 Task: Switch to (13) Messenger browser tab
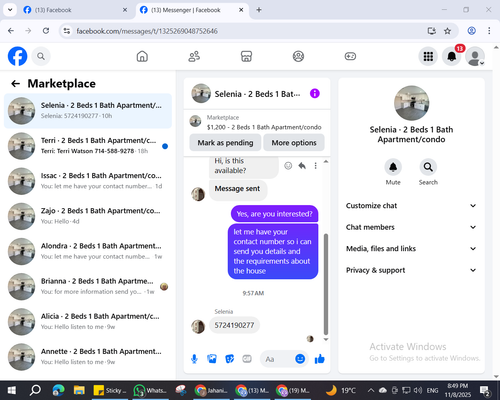point(192,10)
